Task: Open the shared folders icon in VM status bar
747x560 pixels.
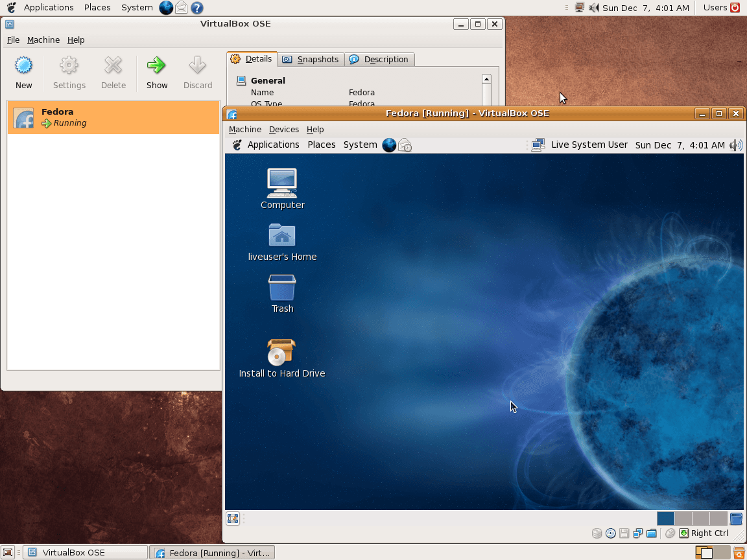Action: 652,533
